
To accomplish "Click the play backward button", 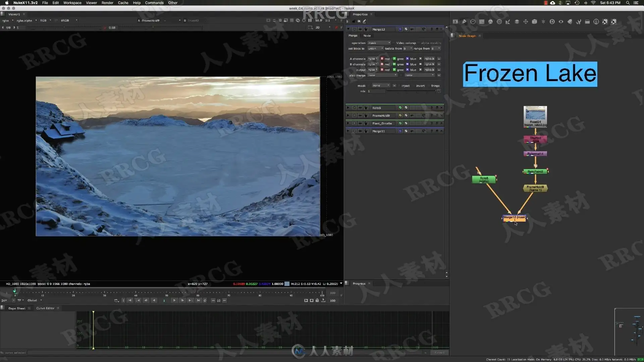I will click(x=154, y=300).
